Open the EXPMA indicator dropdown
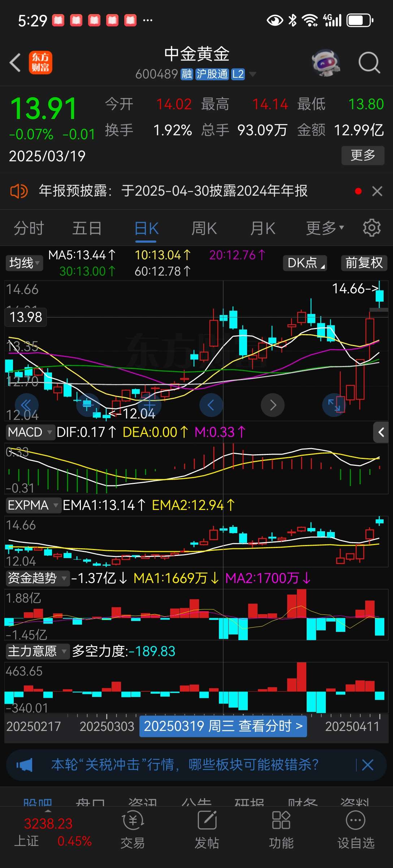Viewport: 393px width, 868px height. 33,505
